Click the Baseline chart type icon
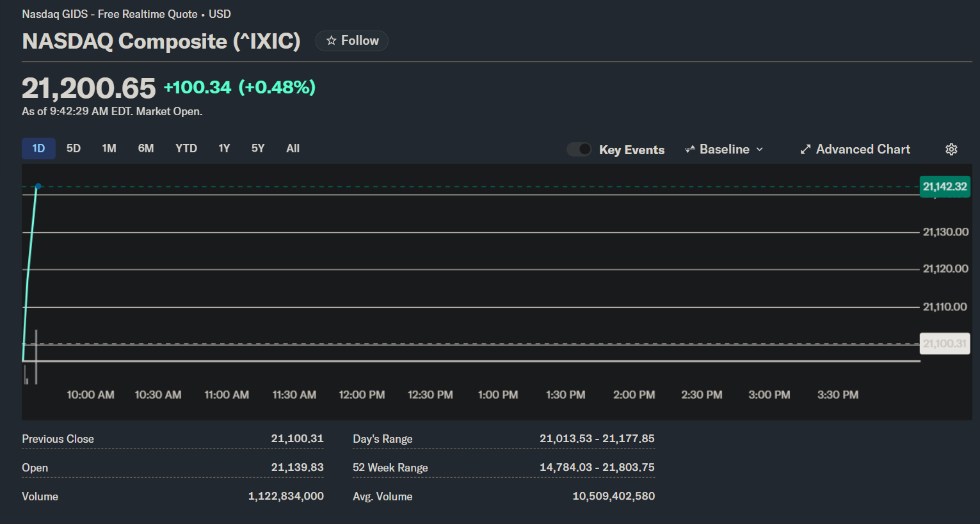The width and height of the screenshot is (980, 524). pyautogui.click(x=690, y=149)
